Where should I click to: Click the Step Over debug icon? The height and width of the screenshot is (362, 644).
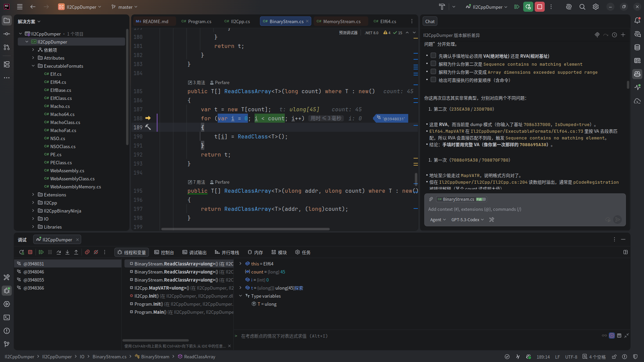pos(59,252)
